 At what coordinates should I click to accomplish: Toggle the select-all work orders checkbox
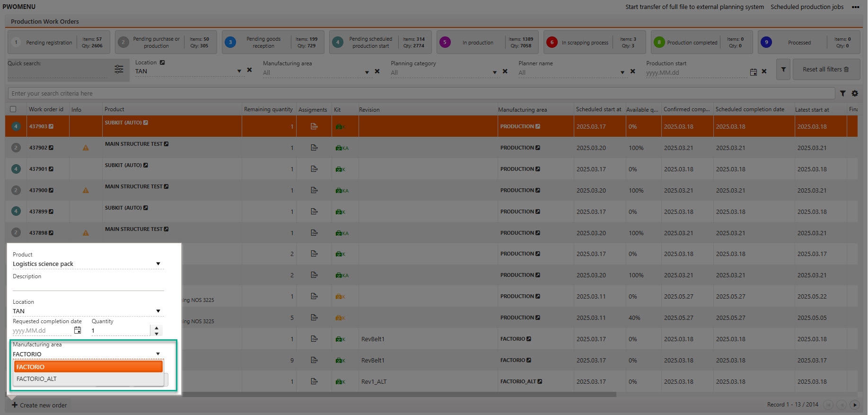pyautogui.click(x=13, y=109)
